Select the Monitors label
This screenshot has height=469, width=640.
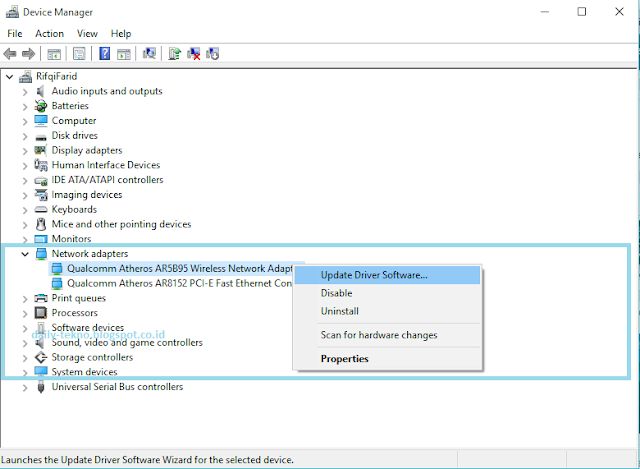pos(71,239)
